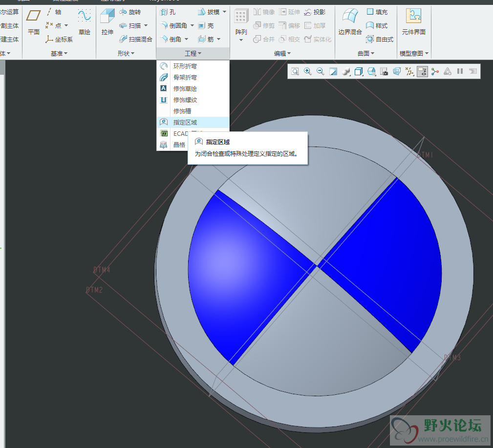Select the 边界混合 (Boundary Blend) tool
The image size is (493, 448).
tap(350, 22)
